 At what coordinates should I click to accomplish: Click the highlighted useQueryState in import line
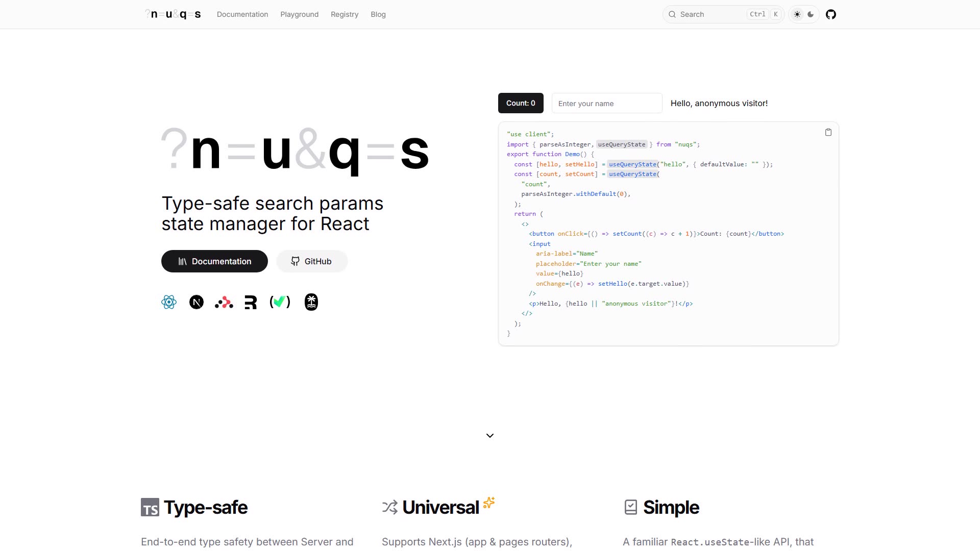(x=622, y=144)
